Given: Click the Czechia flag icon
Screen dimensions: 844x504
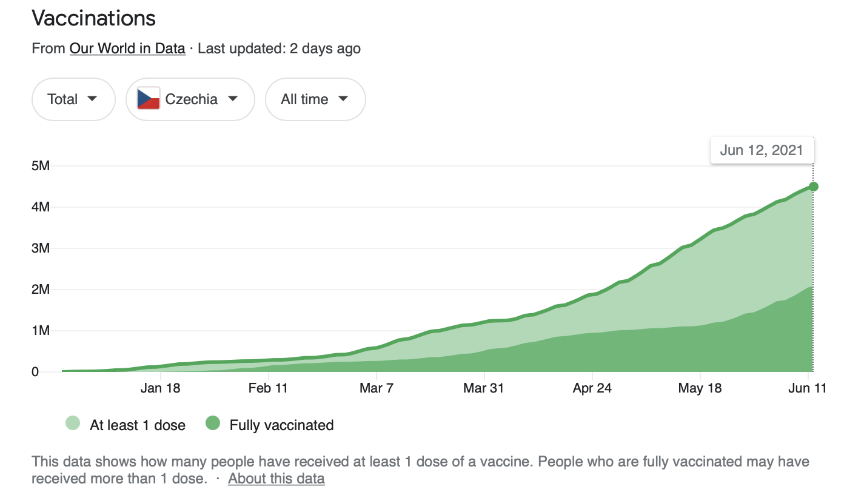Looking at the screenshot, I should (149, 99).
